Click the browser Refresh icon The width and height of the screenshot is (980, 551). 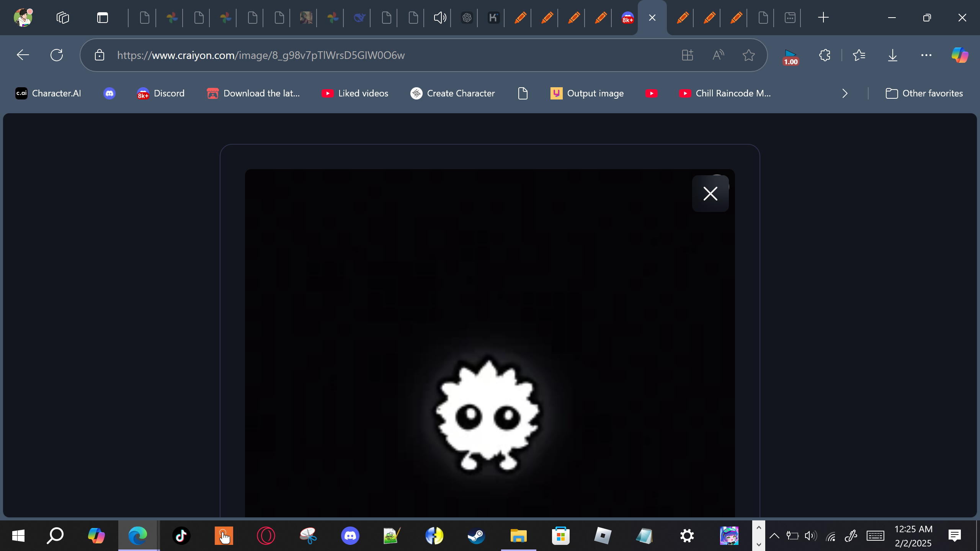point(57,55)
